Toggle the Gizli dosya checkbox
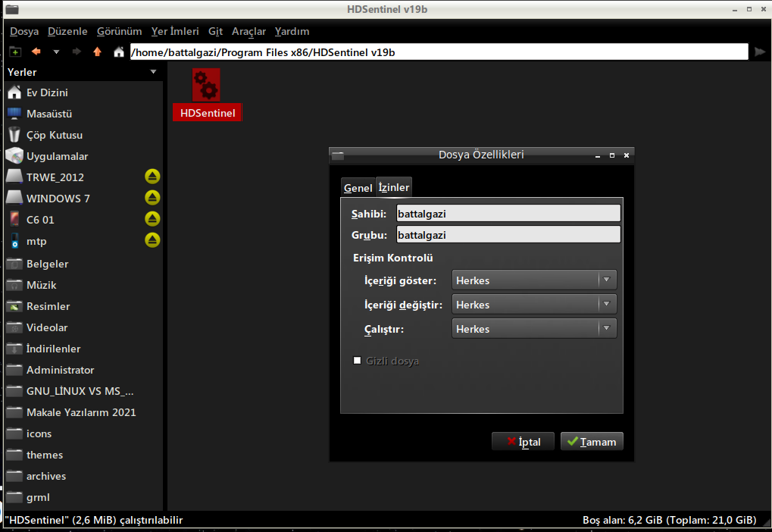This screenshot has height=532, width=772. (x=357, y=361)
